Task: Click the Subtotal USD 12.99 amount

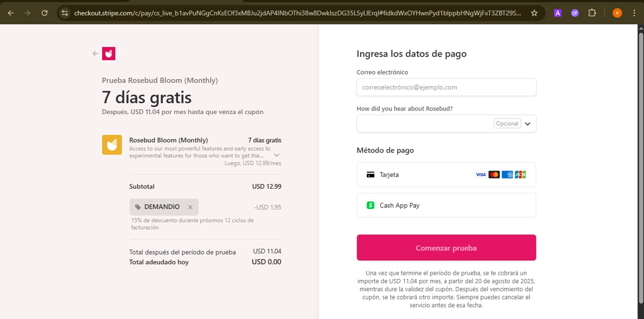Action: pyautogui.click(x=267, y=187)
